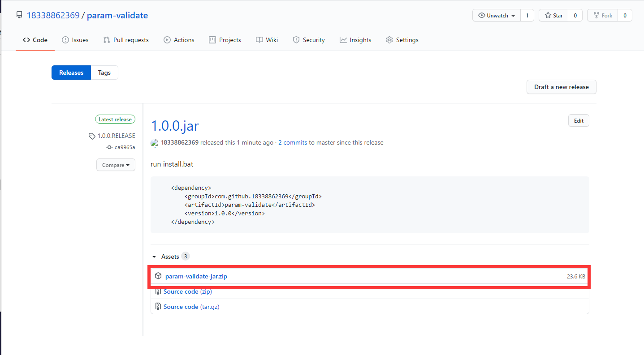This screenshot has height=355, width=644.
Task: Click the 23.6 KB file size
Action: pos(576,276)
